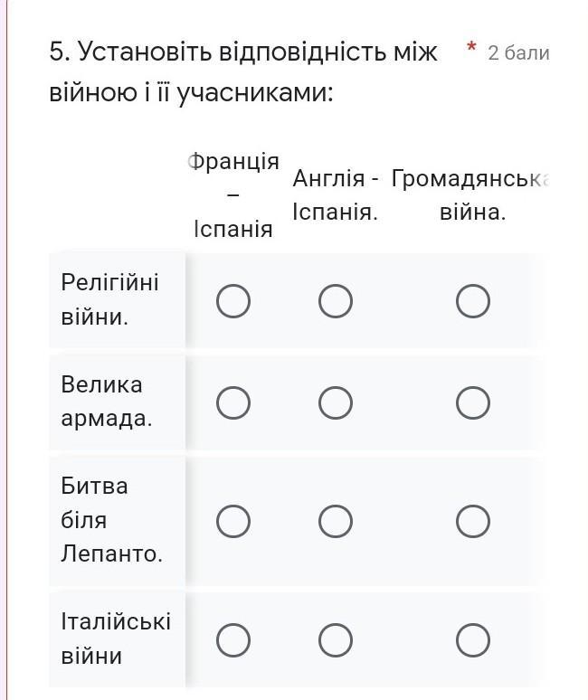The height and width of the screenshot is (700, 588).
Task: Click the Релігійні війни row label
Action: point(109,299)
